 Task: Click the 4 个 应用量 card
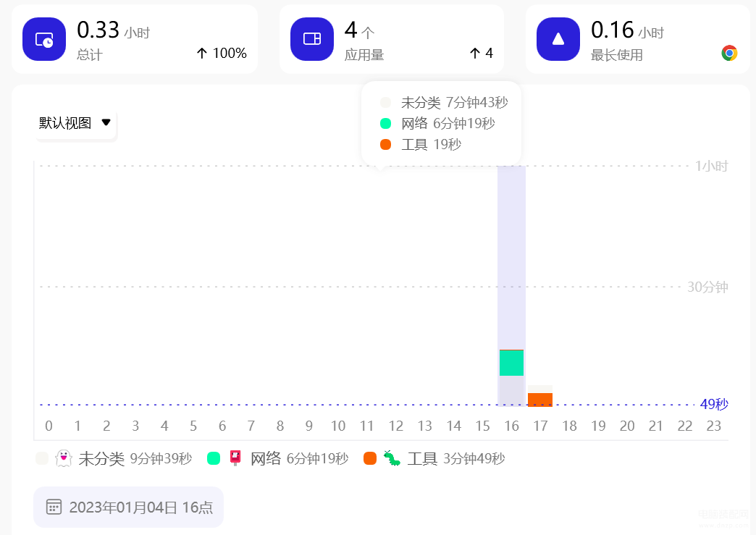coord(392,39)
